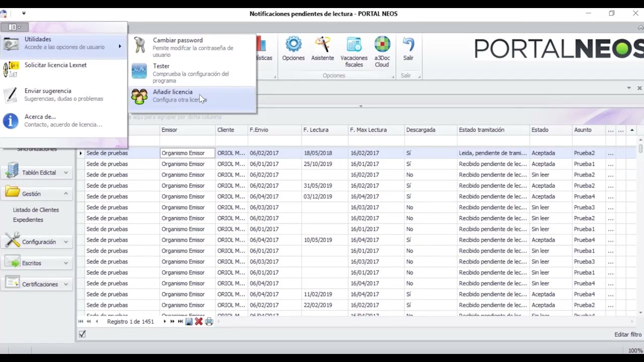Sort by the Asunto column header

[x=589, y=130]
